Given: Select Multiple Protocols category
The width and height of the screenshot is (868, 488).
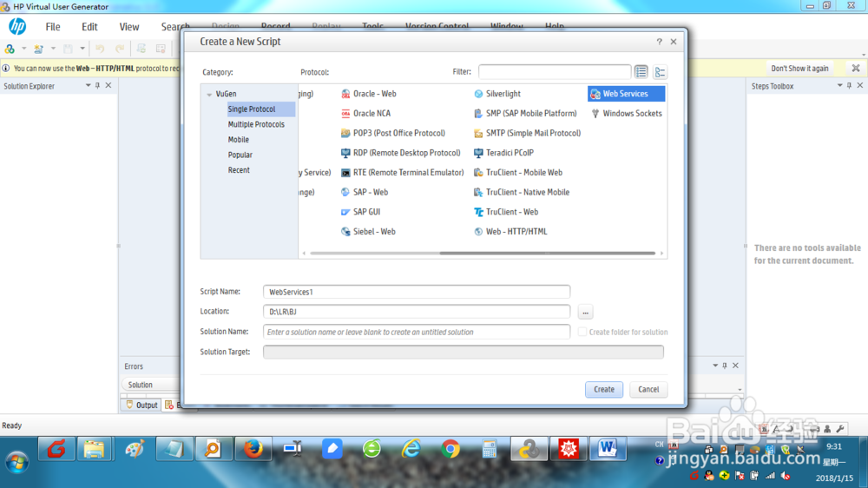Looking at the screenshot, I should tap(256, 125).
